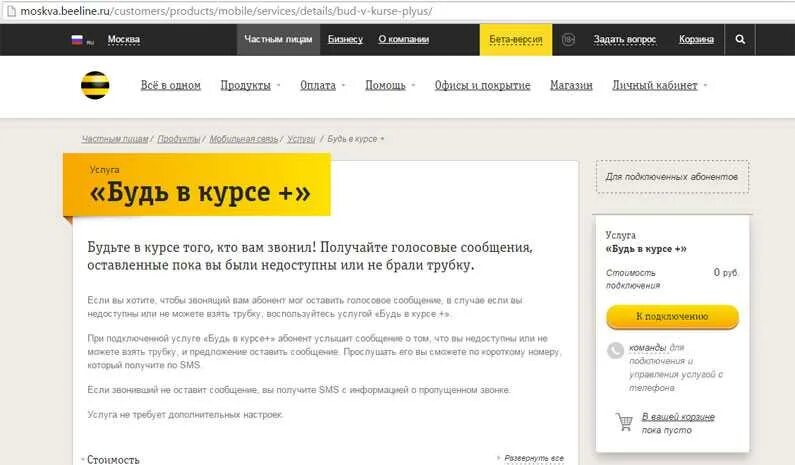The width and height of the screenshot is (795, 465).
Task: Open the В вашей корзине link
Action: 678,417
